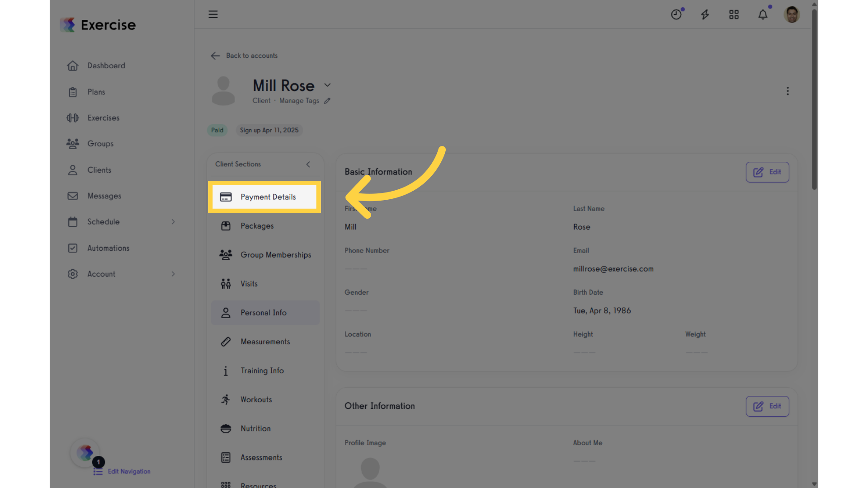The image size is (868, 488).
Task: Click the Workouts running icon
Action: [x=226, y=399]
